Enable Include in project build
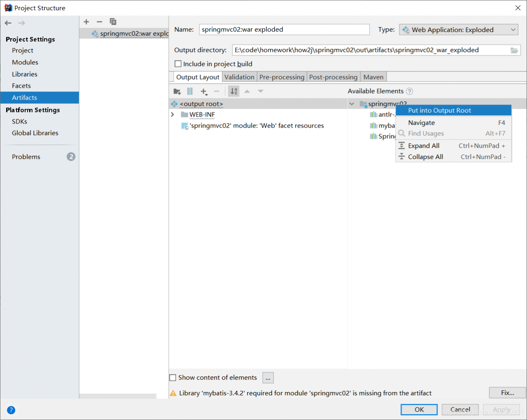The width and height of the screenshot is (527, 420). coord(177,64)
